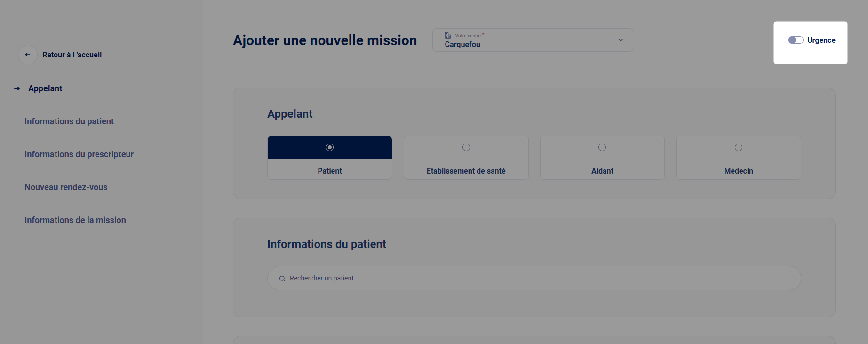The image size is (868, 344).
Task: Jump to Informations du prescripteur section
Action: 79,154
